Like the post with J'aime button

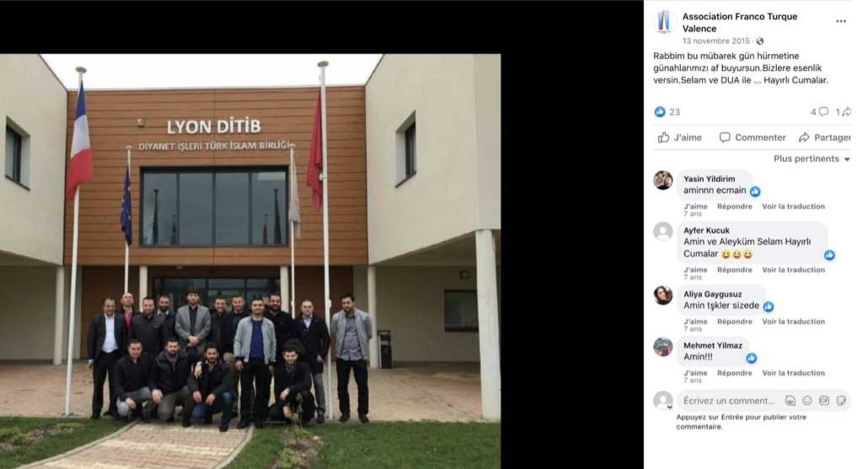680,137
